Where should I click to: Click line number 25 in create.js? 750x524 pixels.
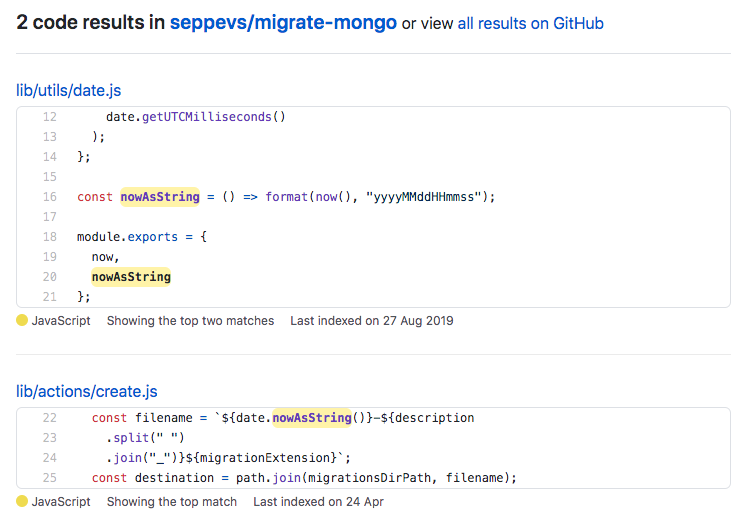pyautogui.click(x=50, y=478)
